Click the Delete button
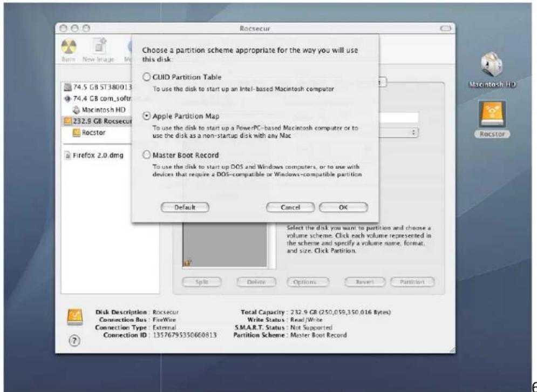Viewport: 537px width, 392px height. [256, 282]
